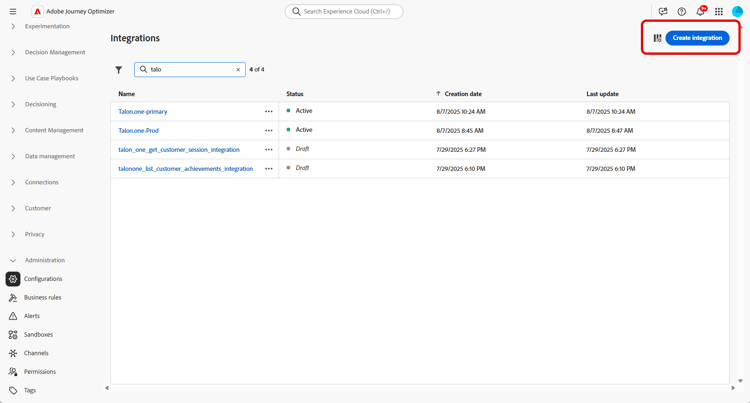Viewport: 750px width, 403px height.
Task: Sort by the Last update column header
Action: [x=602, y=94]
